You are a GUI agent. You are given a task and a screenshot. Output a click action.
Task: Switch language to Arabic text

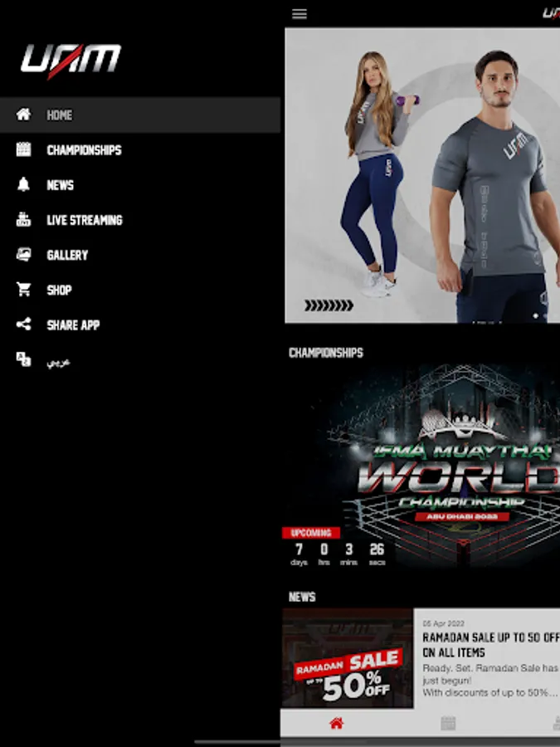(59, 362)
